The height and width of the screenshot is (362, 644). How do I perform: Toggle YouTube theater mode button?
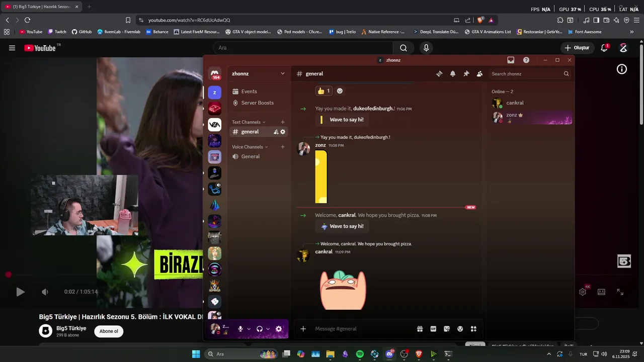coord(601,292)
